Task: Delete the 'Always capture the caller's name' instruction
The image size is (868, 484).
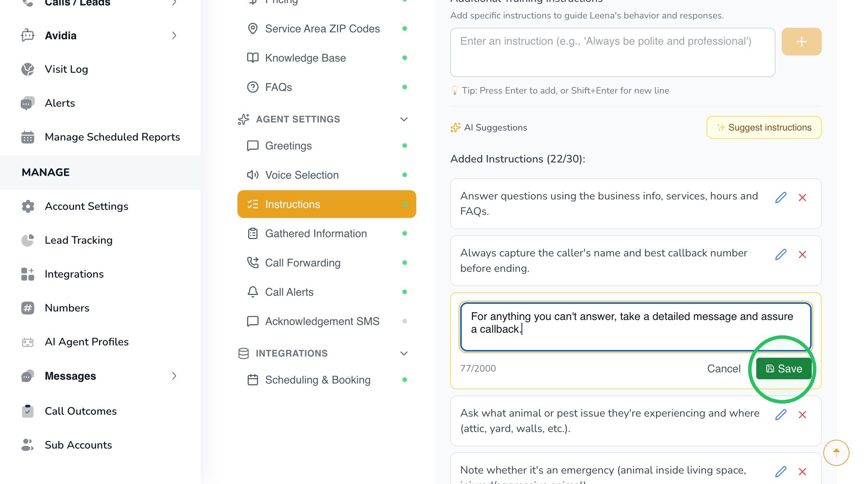Action: point(802,255)
